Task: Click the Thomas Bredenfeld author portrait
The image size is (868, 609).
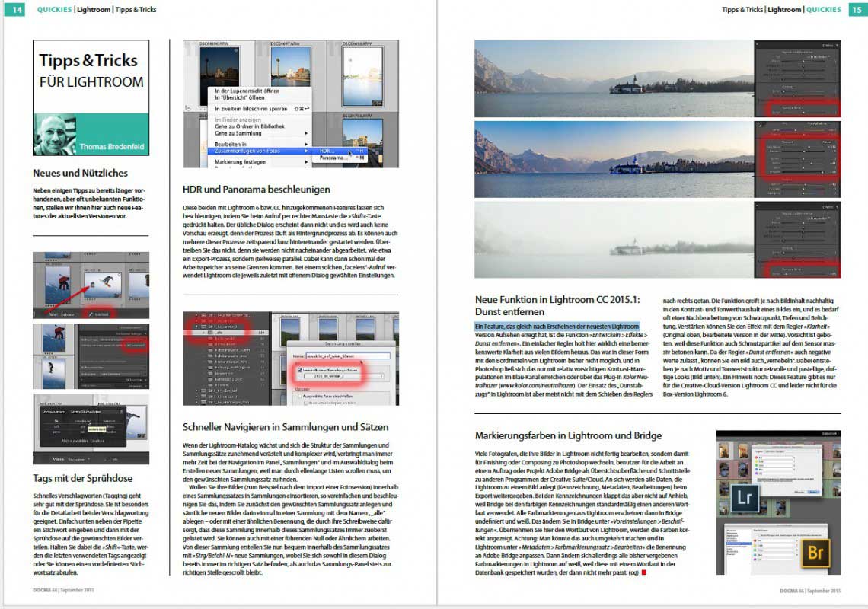Action: click(56, 135)
